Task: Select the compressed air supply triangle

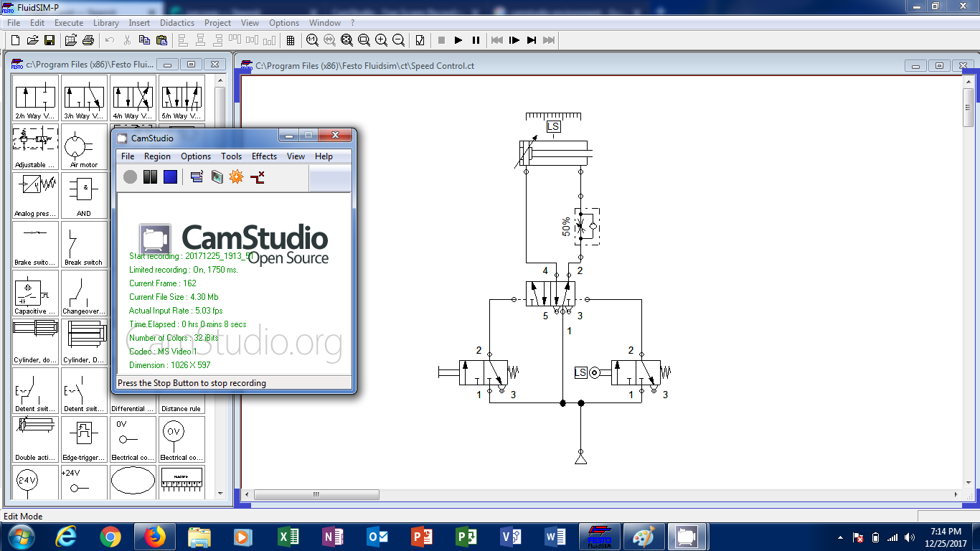Action: (581, 458)
